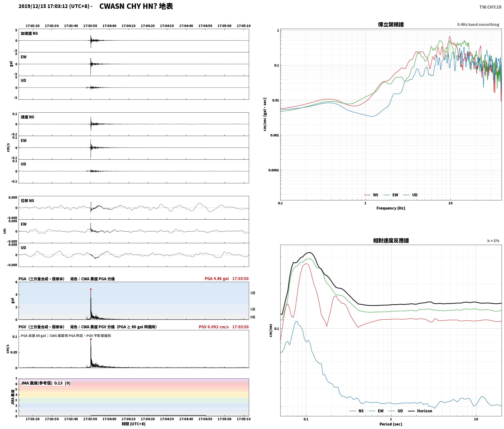
Task: Click the NS legend entry in response spectrum
Action: click(x=356, y=411)
